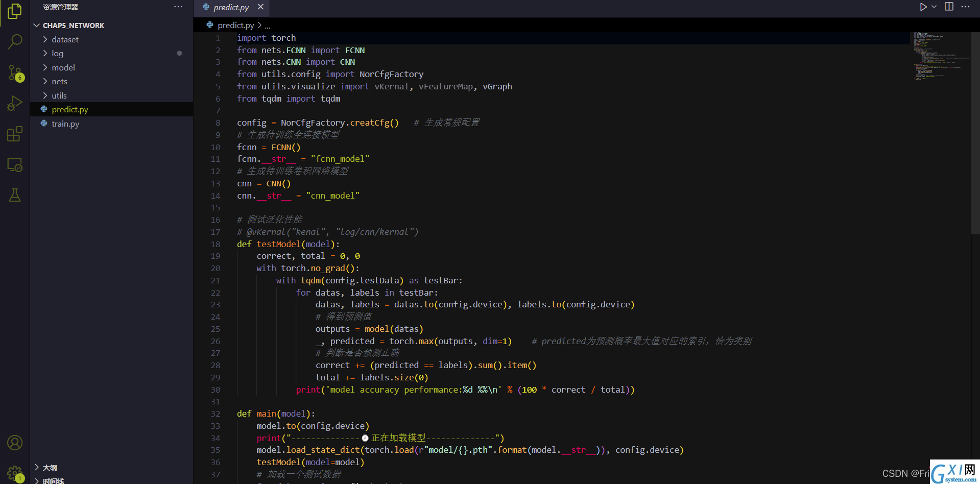Open the Extensions view

15,134
